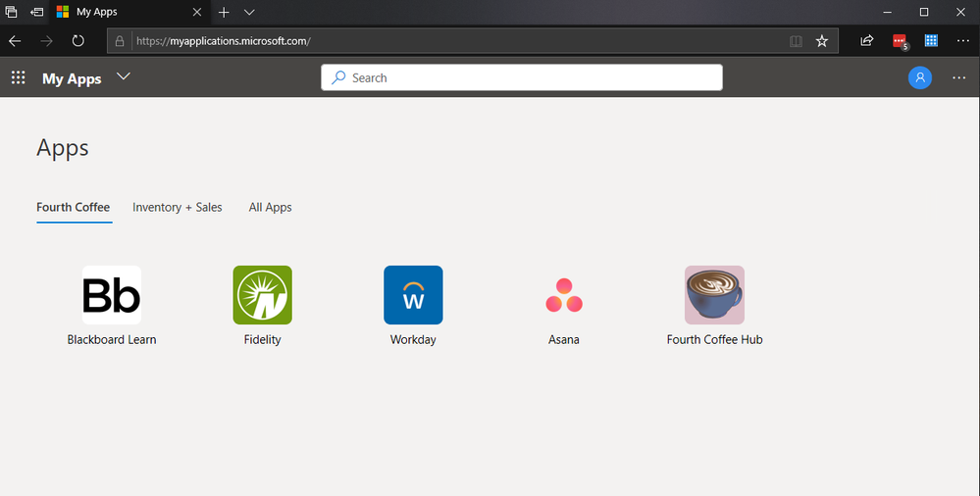Viewport: 980px width, 496px height.
Task: Click the Asana label text
Action: (x=564, y=340)
